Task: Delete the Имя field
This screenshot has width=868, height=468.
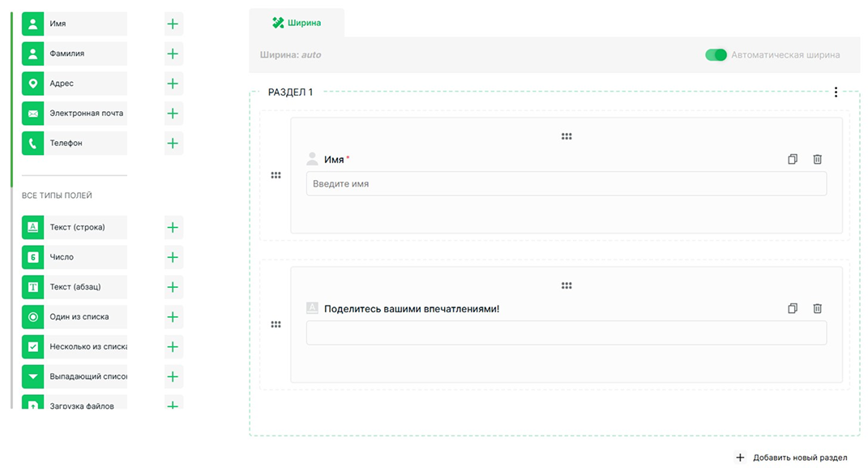Action: pos(817,160)
